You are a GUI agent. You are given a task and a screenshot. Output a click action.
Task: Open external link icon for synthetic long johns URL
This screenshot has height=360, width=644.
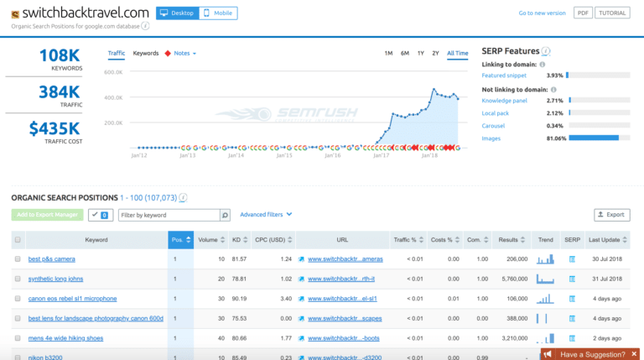301,279
